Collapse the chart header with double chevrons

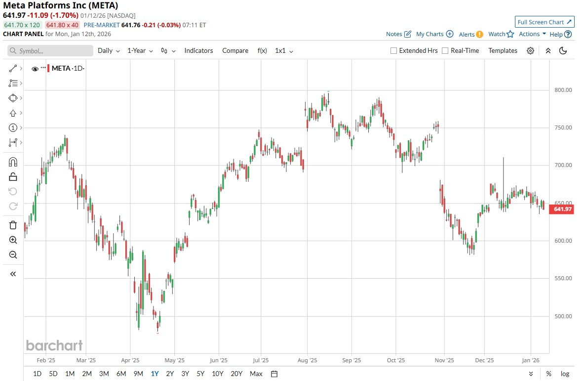point(548,51)
